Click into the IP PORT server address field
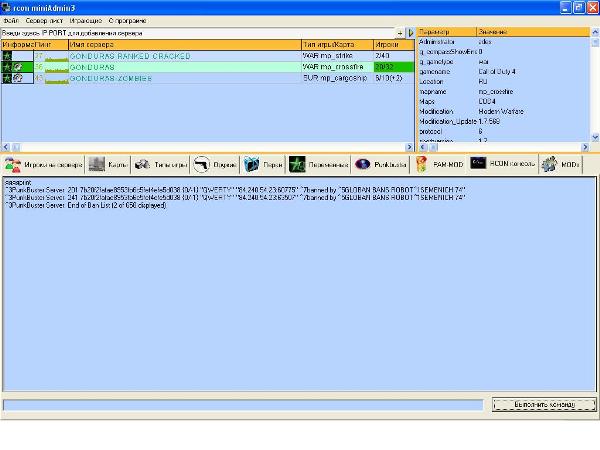600x450 pixels. 198,33
